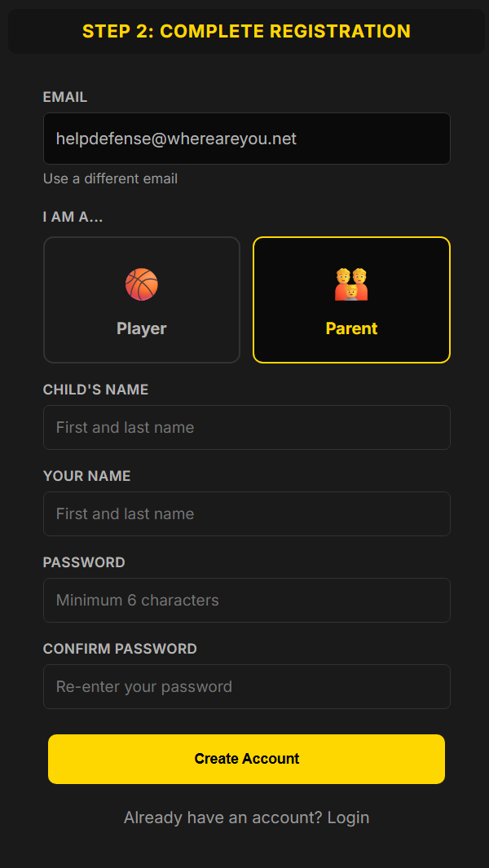Click the 'Minimum 6 characters' placeholder text
489x868 pixels.
pos(137,600)
